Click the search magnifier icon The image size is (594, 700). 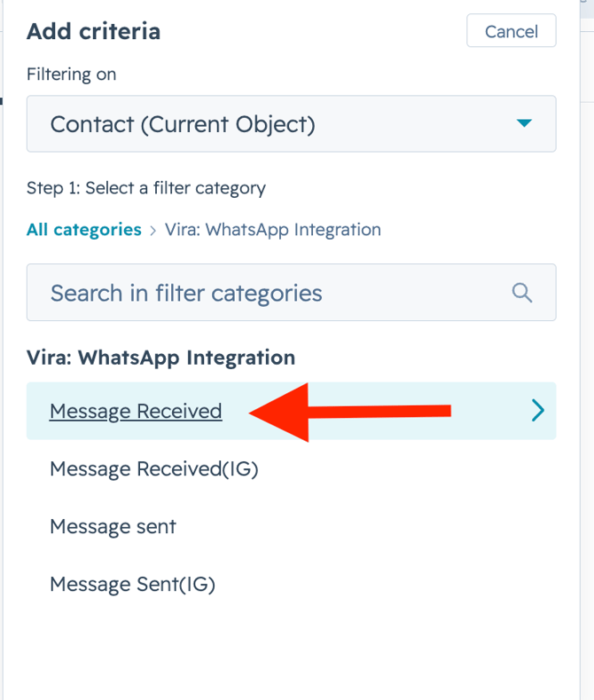click(x=522, y=293)
